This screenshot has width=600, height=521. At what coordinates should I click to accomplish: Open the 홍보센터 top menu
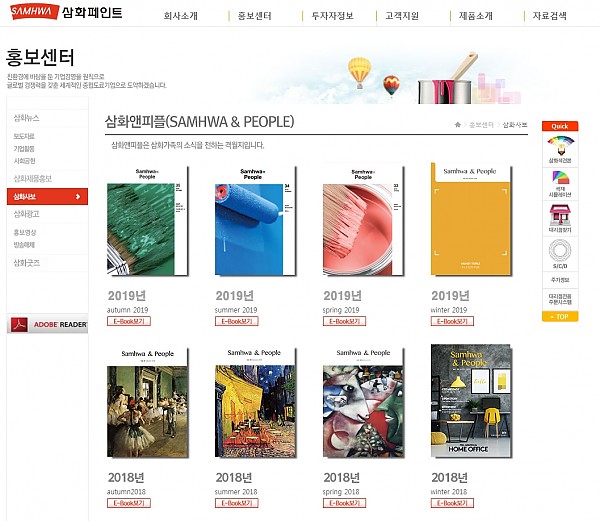point(254,16)
